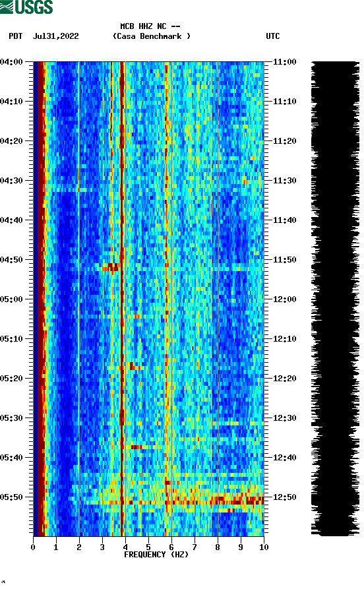Click the '05:00' PDT time label
Screen dimensions: 364x589
(11, 299)
